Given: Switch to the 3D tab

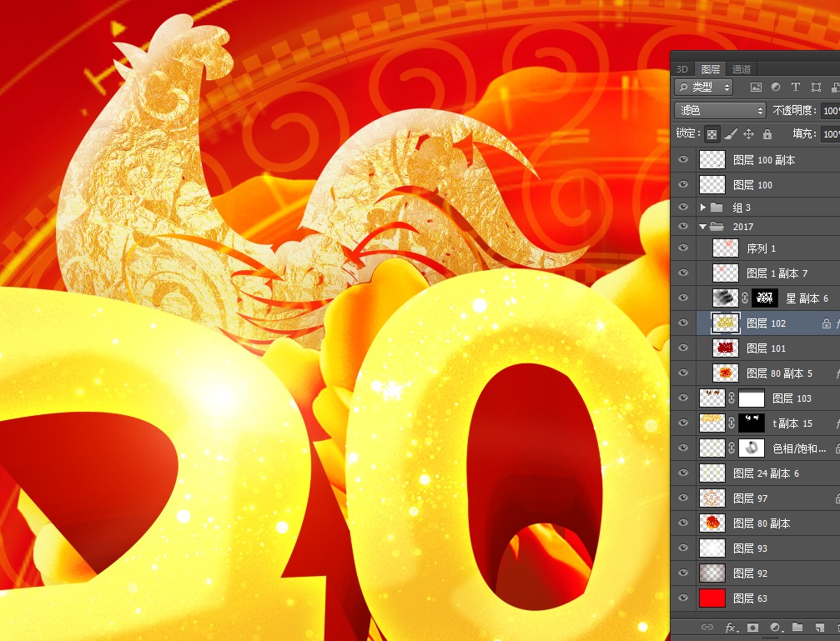Looking at the screenshot, I should coord(682,69).
